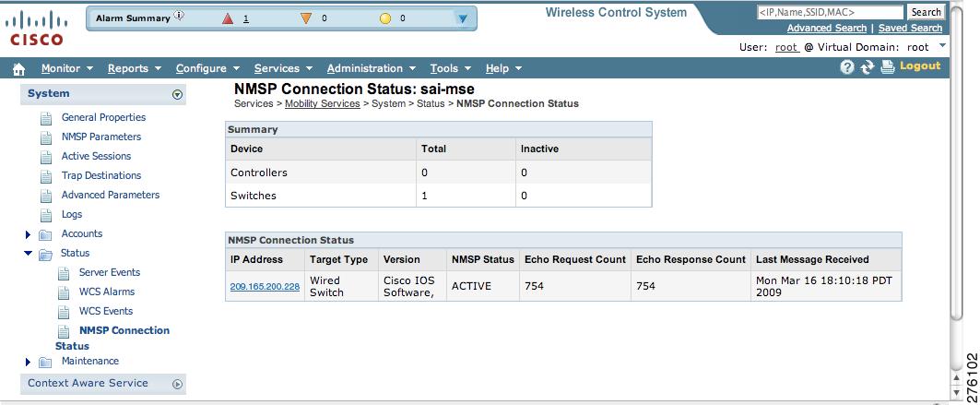Click the IP, Name, SSID, MAC search field
Viewport: 980px width, 405px height.
830,13
